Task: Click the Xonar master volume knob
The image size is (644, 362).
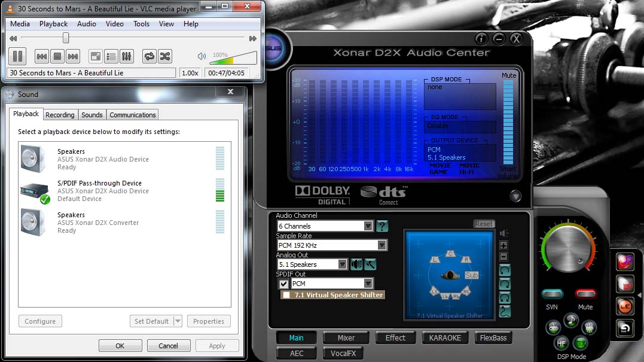Action: (x=569, y=248)
